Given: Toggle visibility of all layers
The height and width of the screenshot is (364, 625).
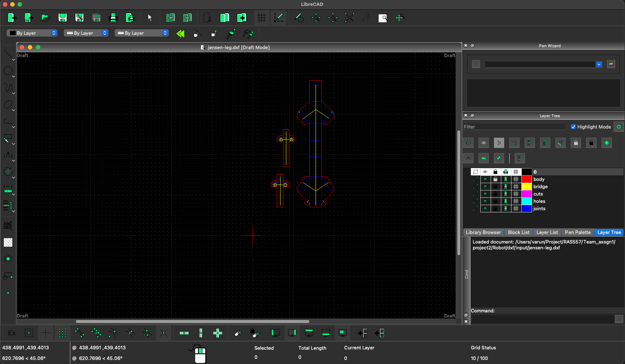Looking at the screenshot, I should [x=468, y=143].
